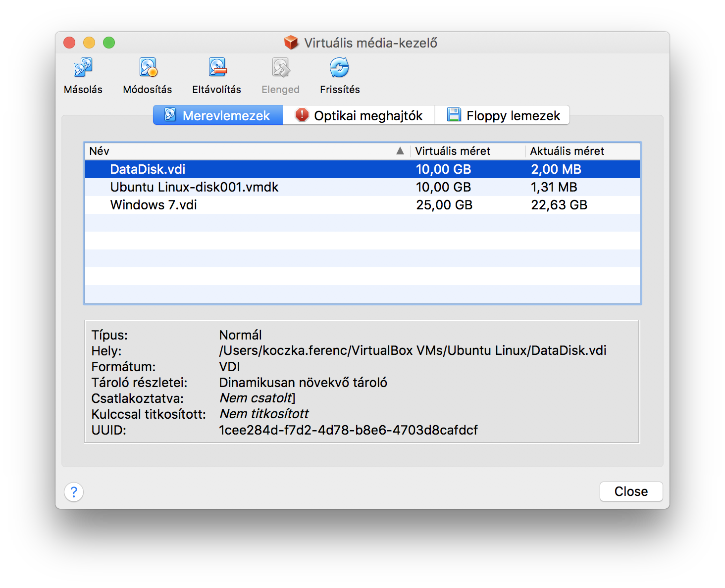Viewport: 725px width, 588px height.
Task: Sort by the Aktuális méret column header
Action: point(582,151)
